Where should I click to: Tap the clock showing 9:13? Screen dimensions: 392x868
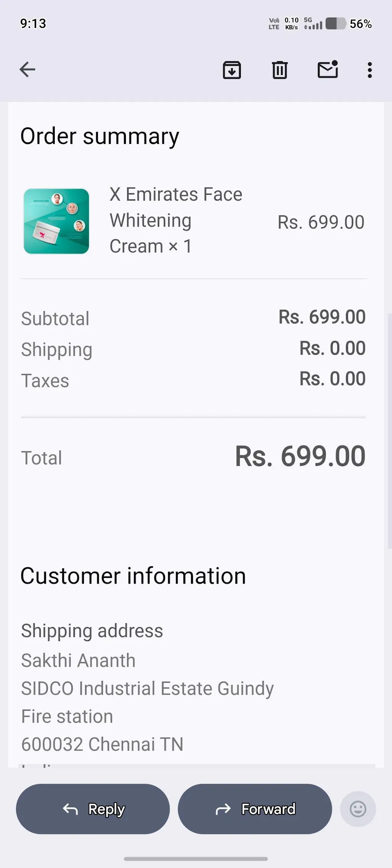coord(33,24)
